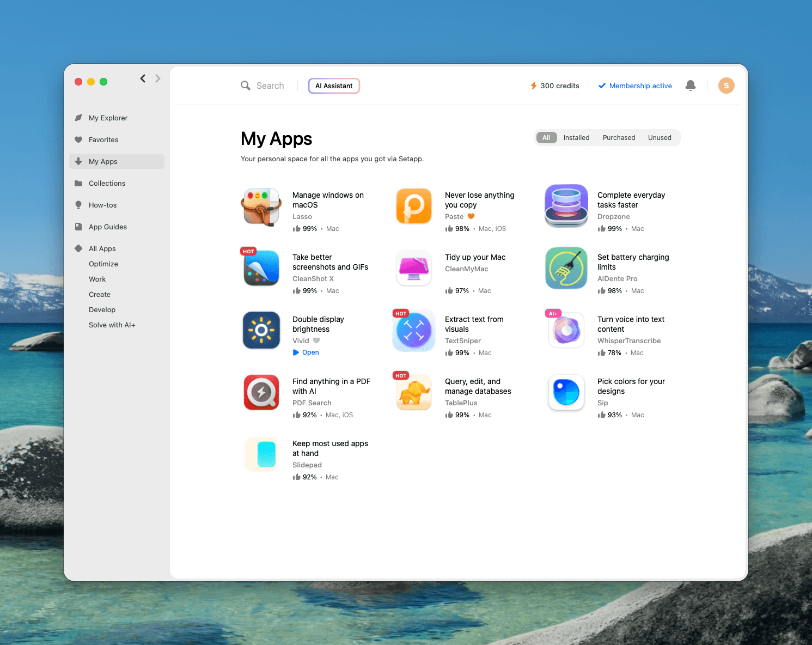This screenshot has height=645, width=812.
Task: Select the Create category
Action: click(x=100, y=294)
